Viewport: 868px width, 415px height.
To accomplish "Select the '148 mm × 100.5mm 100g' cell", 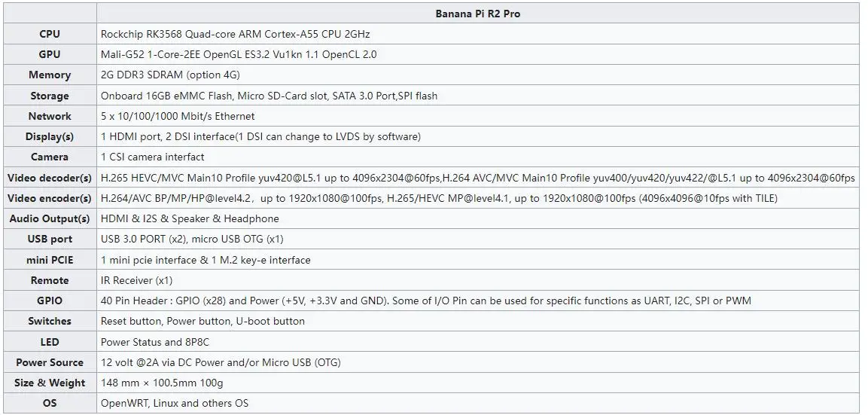I will pos(478,383).
